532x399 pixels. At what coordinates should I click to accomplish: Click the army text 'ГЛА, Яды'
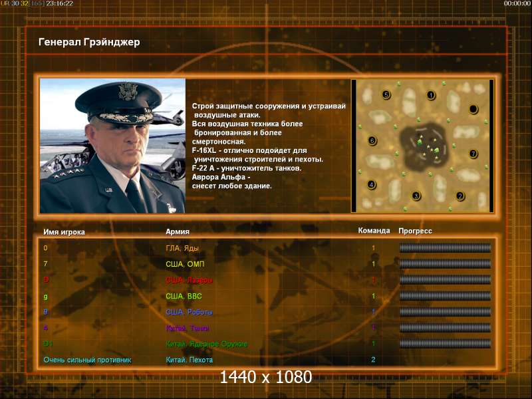click(x=182, y=248)
